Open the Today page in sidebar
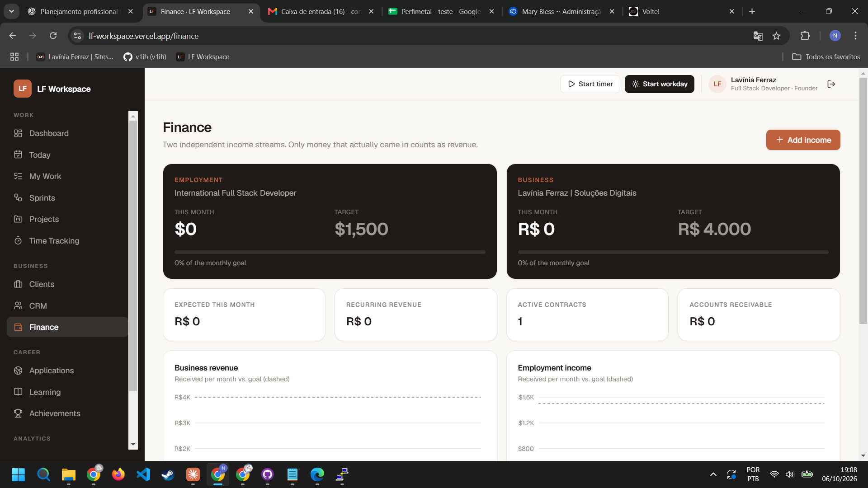Image resolution: width=868 pixels, height=488 pixels. 67,155
